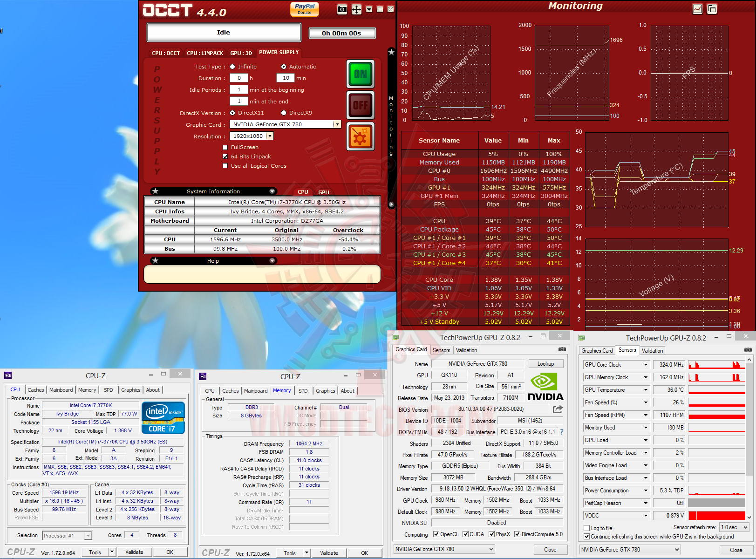This screenshot has height=559, width=756.
Task: Click the Intel Core i7 logo in CPU-Z
Action: 163,417
